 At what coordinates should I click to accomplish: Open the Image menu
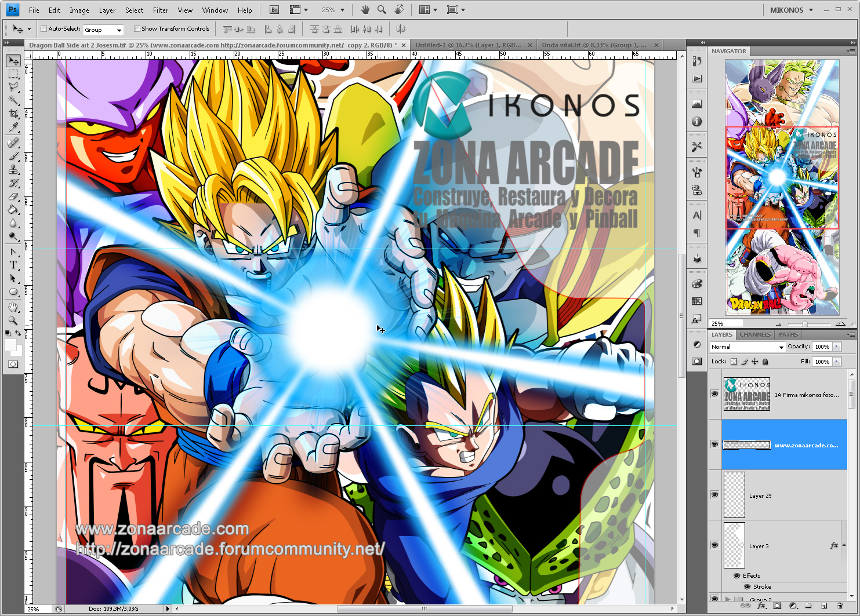click(79, 10)
